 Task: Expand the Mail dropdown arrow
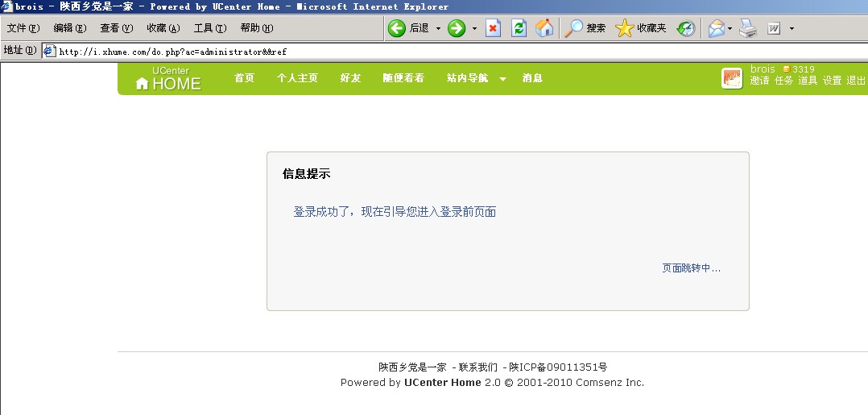[x=730, y=28]
